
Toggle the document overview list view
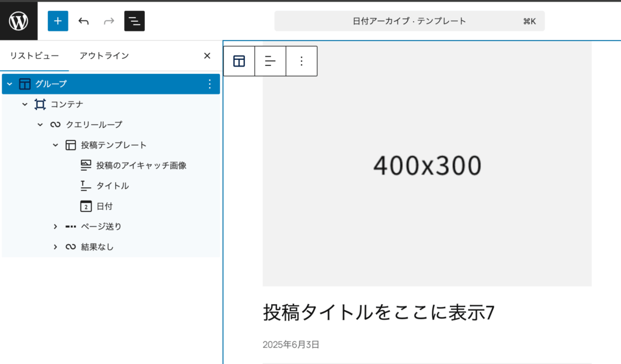pyautogui.click(x=134, y=21)
